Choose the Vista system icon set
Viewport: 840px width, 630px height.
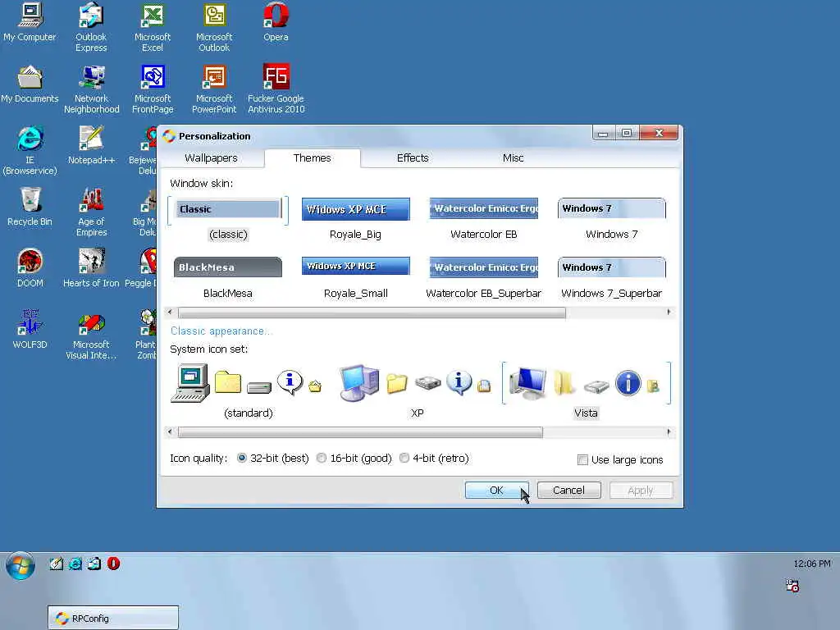(586, 390)
